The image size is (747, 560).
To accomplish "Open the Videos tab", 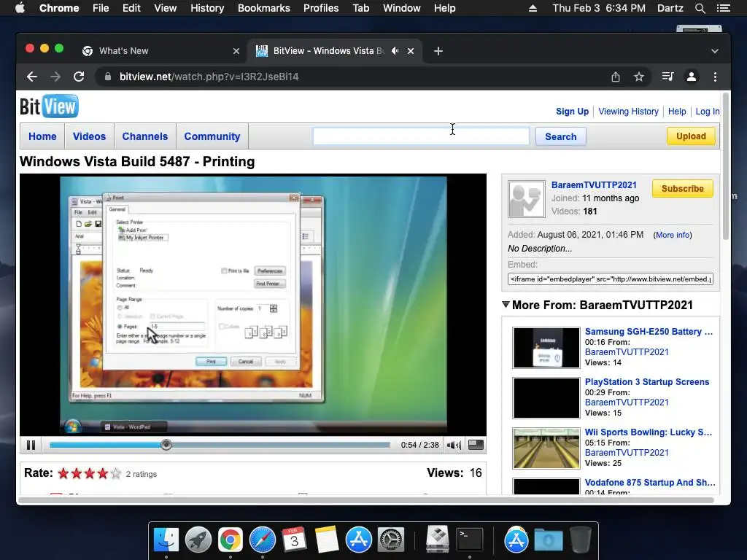I will click(89, 136).
